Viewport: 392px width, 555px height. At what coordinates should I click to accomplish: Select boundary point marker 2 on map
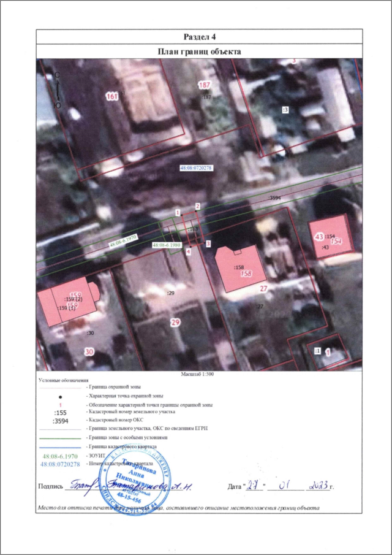197,206
